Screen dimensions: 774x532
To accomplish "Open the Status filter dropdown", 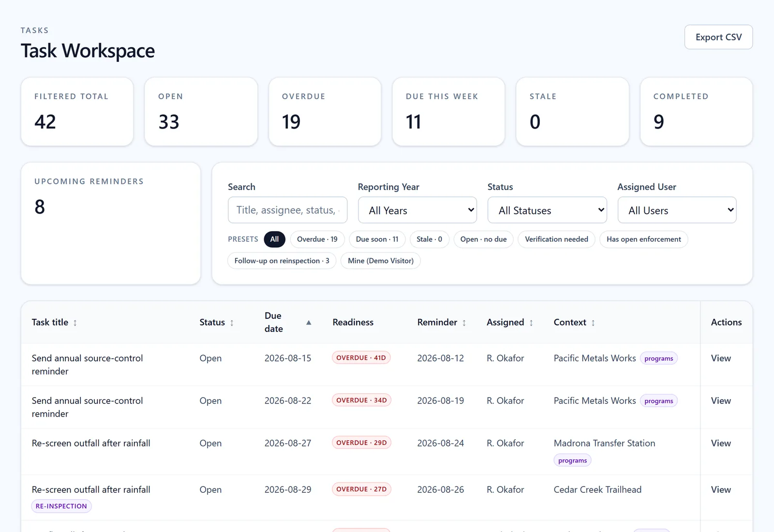I will 547,210.
